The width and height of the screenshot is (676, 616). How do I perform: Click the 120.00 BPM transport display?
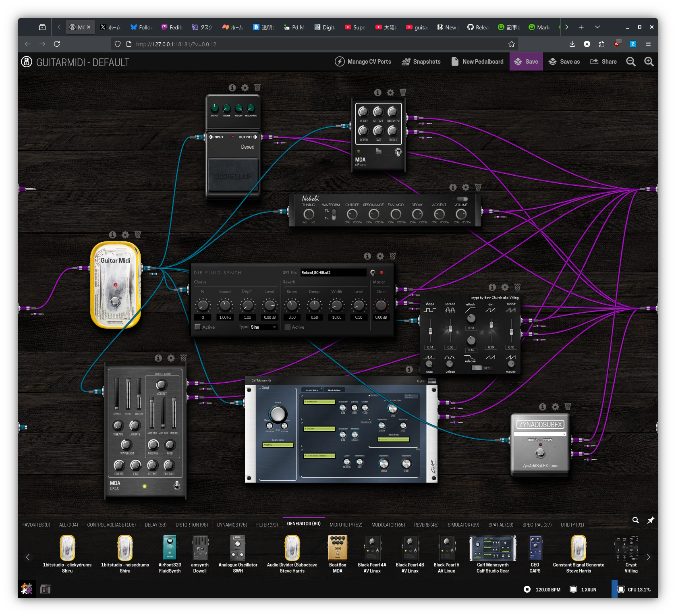548,589
